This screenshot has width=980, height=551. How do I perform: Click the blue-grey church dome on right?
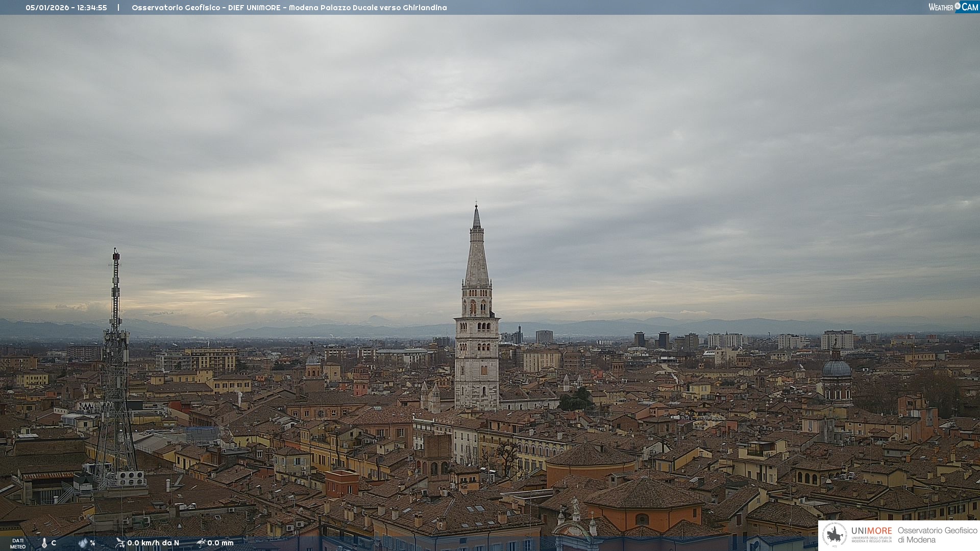(x=837, y=368)
